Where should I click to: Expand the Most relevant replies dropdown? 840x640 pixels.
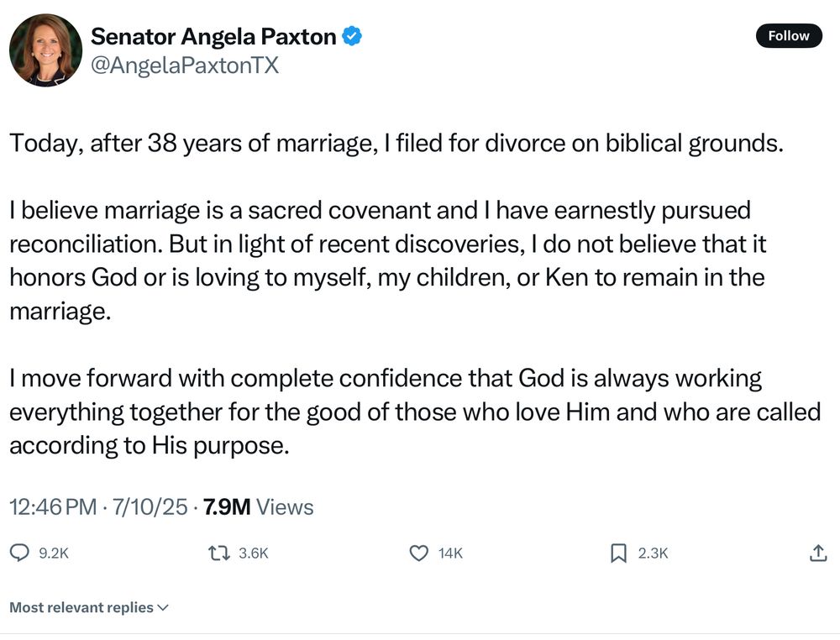coord(89,607)
